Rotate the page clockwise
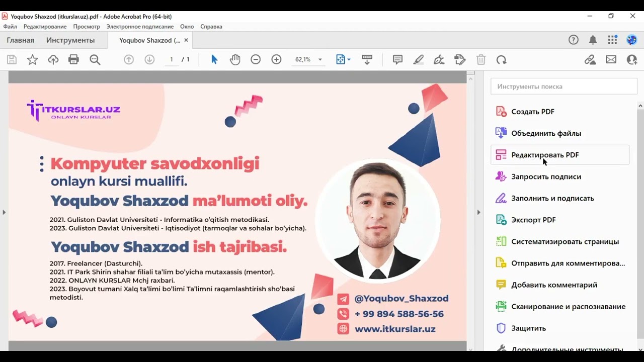Viewport: 644px width, 362px height. (501, 59)
